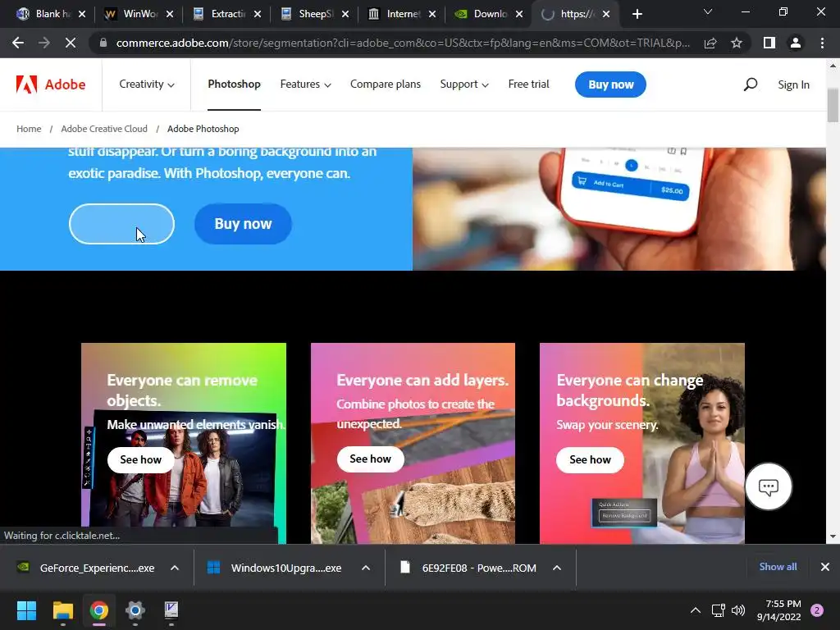Click Adobe Creative Cloud breadcrumb
Viewport: 840px width, 630px height.
pos(104,129)
